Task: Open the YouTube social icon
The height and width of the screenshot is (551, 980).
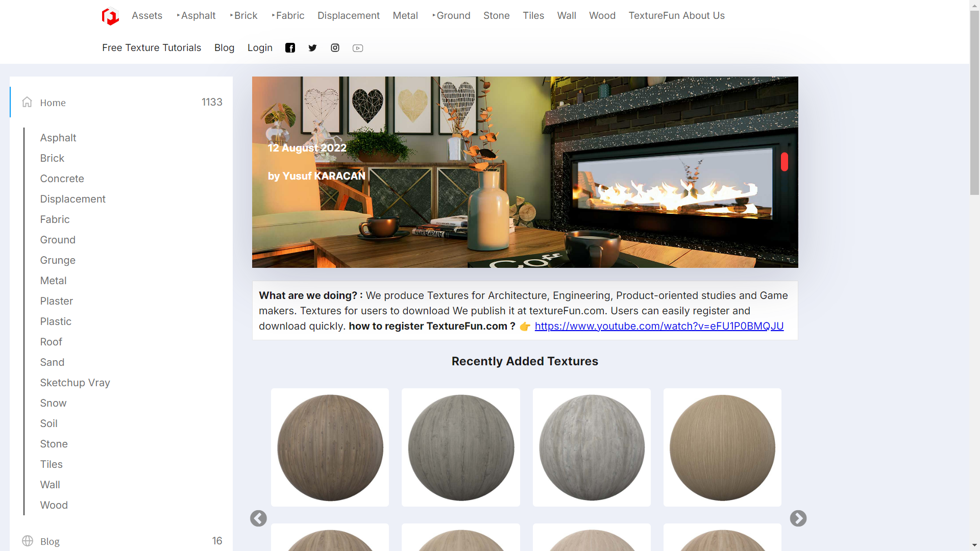Action: tap(358, 48)
